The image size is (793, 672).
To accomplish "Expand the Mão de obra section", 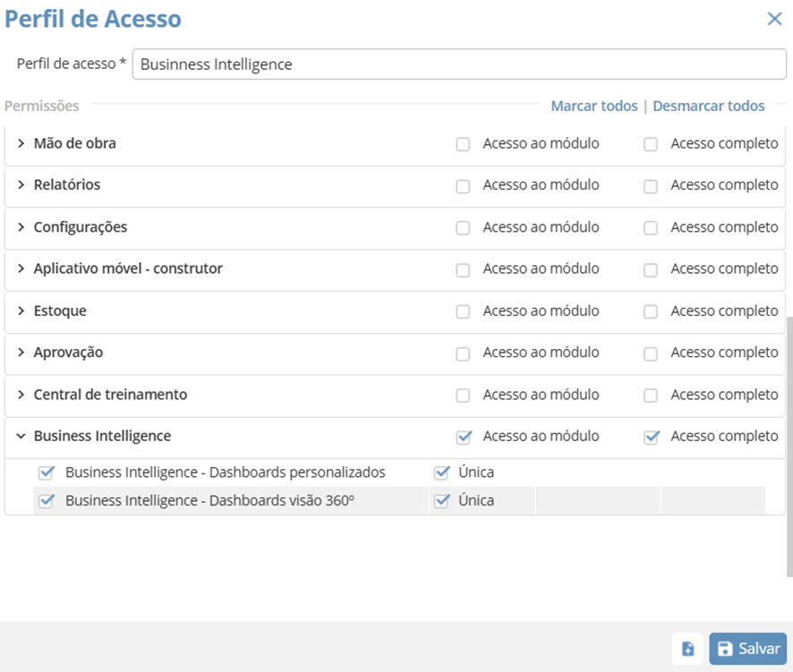I will pyautogui.click(x=21, y=143).
